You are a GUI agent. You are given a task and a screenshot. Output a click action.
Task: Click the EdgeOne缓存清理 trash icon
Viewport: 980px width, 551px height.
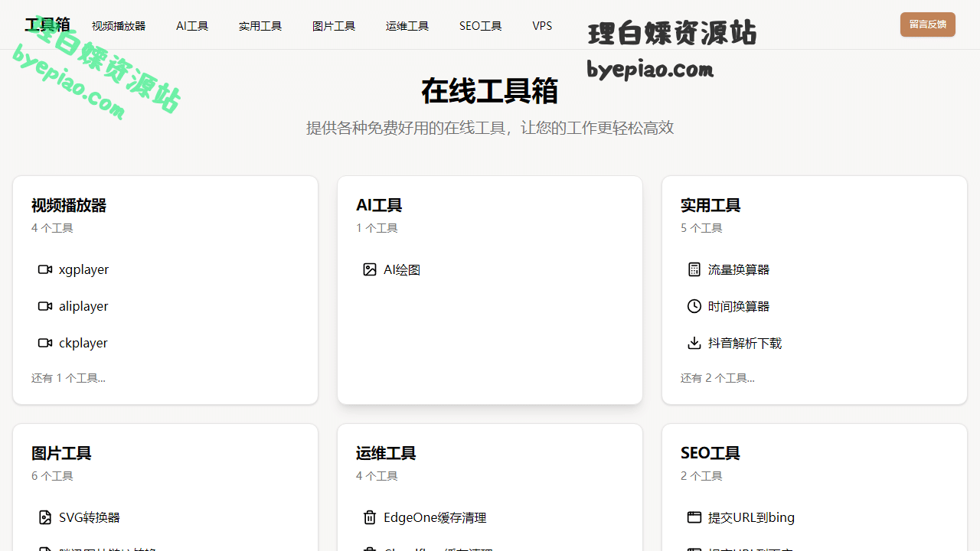370,517
